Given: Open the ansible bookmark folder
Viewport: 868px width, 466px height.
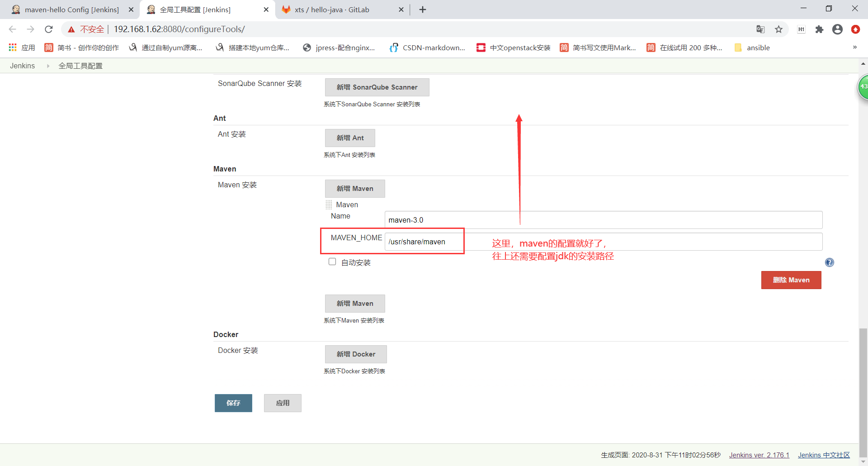Looking at the screenshot, I should tap(752, 48).
